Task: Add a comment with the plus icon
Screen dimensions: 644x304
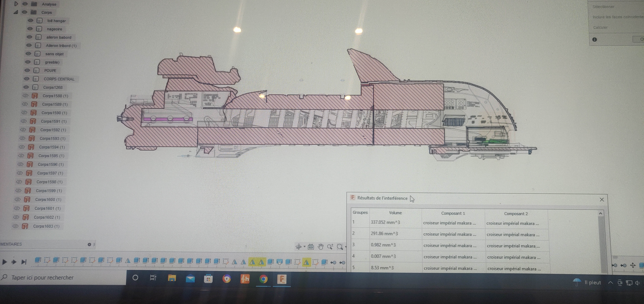Action: click(x=89, y=244)
